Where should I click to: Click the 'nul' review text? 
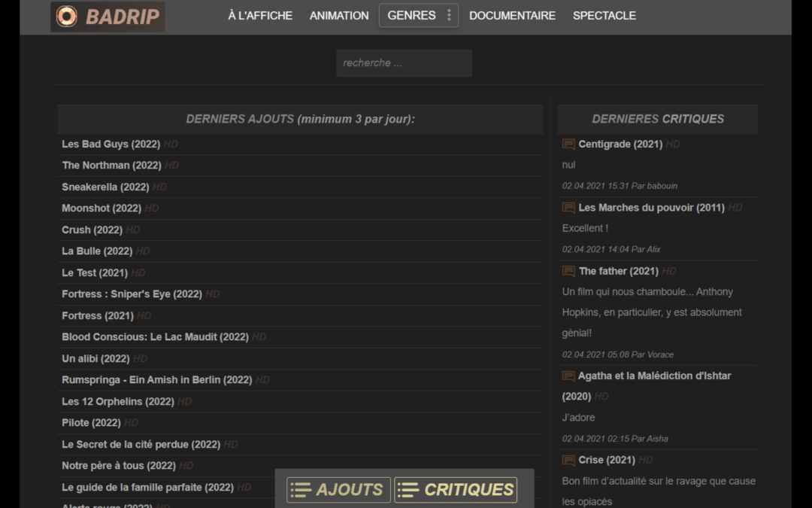(x=568, y=165)
